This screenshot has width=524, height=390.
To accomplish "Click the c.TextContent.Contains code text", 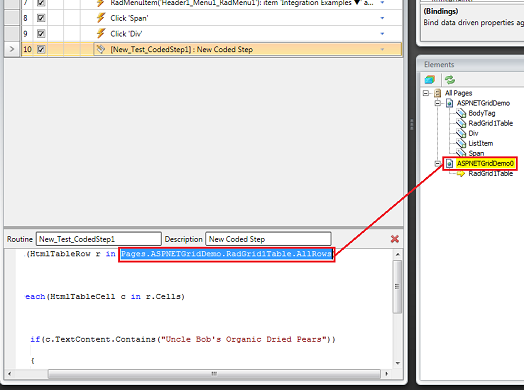I will (100, 339).
